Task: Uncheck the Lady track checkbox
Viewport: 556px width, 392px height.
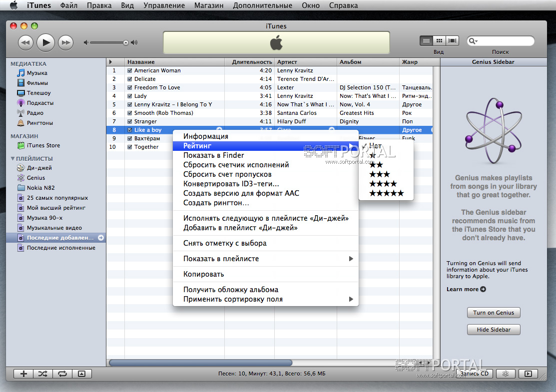Action: (x=130, y=96)
